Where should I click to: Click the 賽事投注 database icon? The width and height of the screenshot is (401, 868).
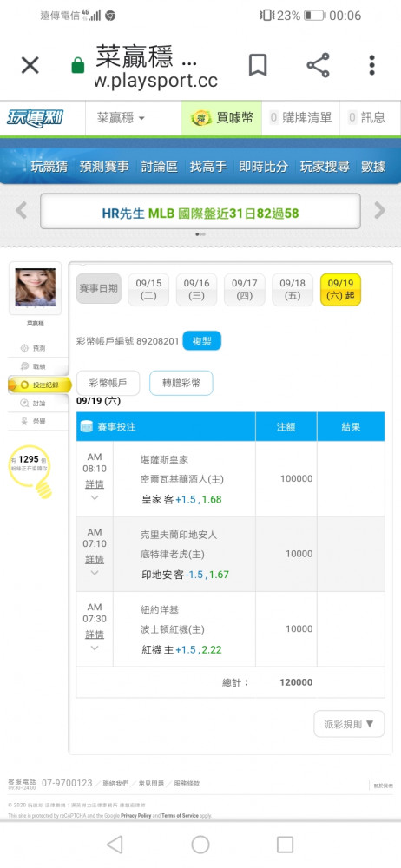[x=87, y=426]
